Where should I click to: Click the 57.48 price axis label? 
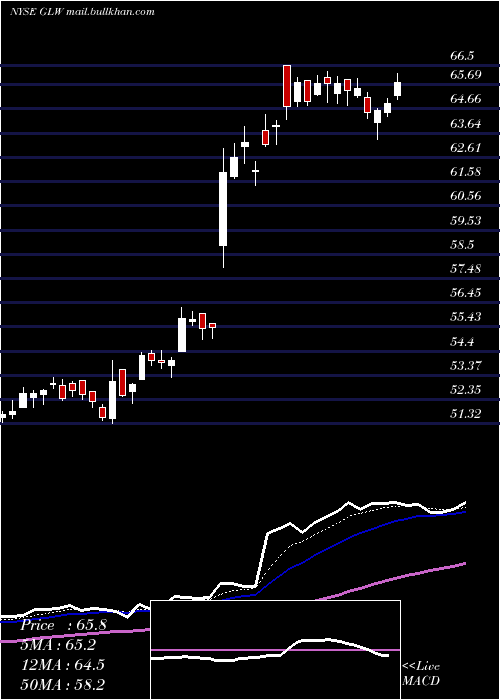coord(466,268)
